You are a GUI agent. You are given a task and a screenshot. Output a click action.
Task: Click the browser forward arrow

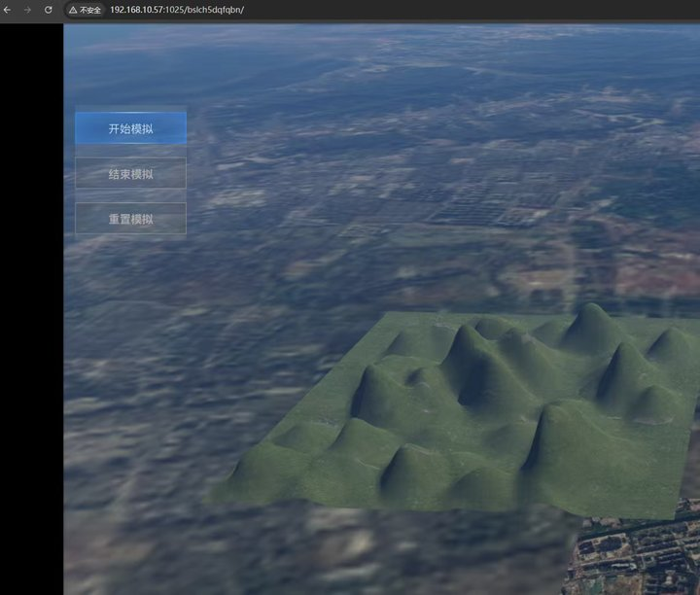point(27,10)
